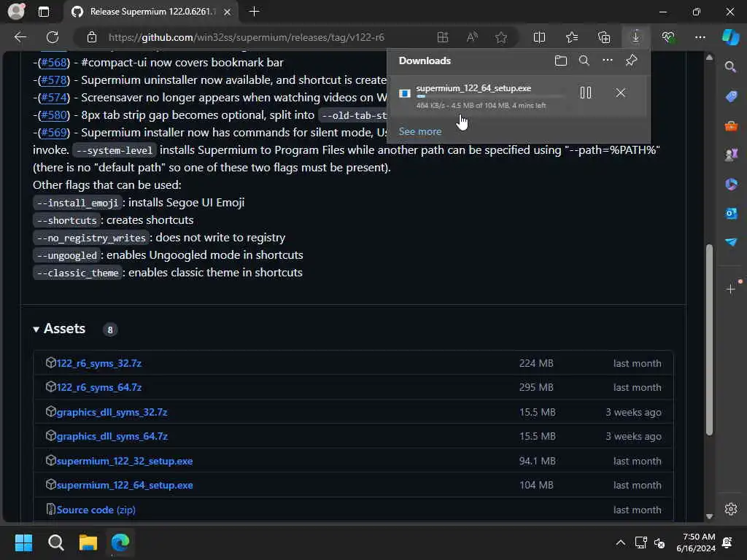Open muted volume tray icon

click(x=659, y=542)
